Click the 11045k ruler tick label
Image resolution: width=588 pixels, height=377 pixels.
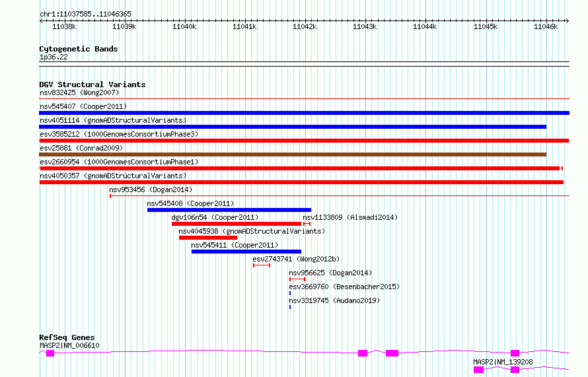pos(485,26)
